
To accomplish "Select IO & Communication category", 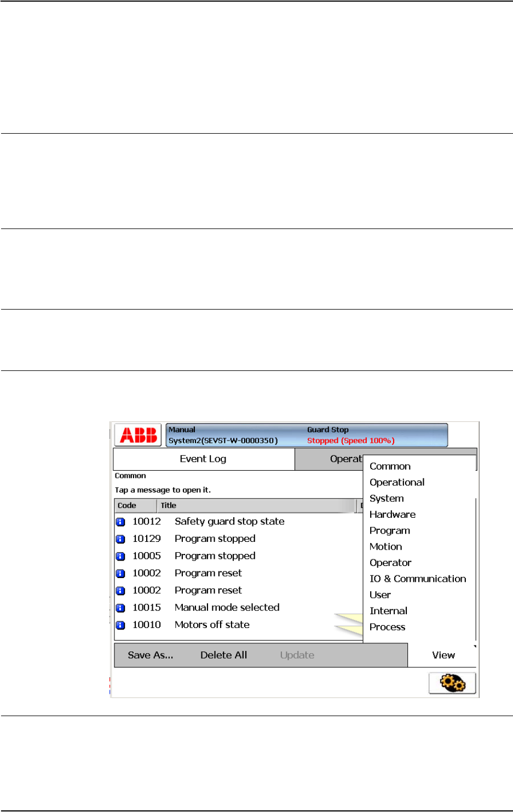I will pyautogui.click(x=418, y=579).
